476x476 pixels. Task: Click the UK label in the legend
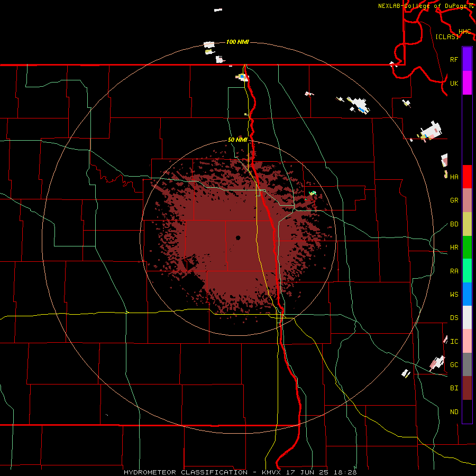point(454,83)
